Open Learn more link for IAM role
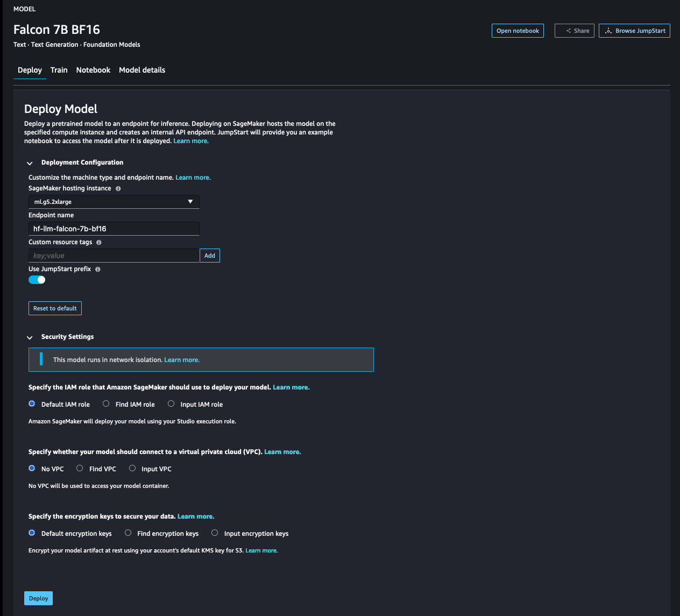This screenshot has width=680, height=616. coord(291,387)
